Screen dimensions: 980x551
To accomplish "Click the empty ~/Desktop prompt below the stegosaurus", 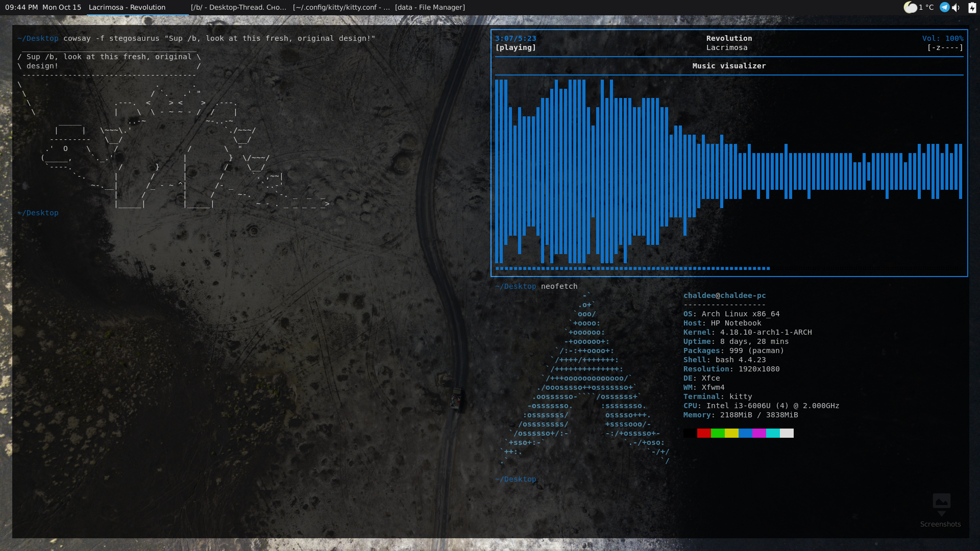I will point(38,213).
